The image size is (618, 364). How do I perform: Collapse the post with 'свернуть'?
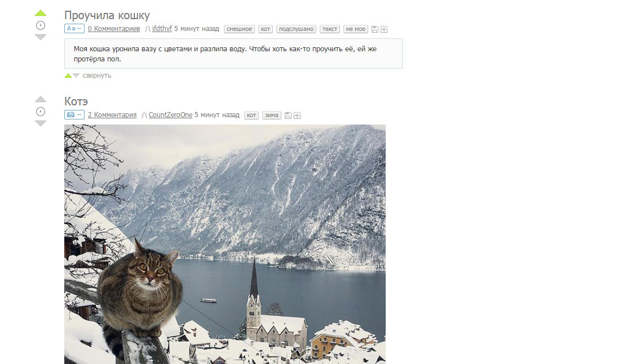(97, 76)
